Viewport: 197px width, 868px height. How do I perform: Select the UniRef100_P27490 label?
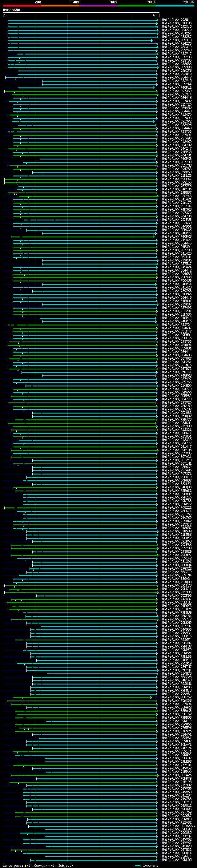(x=177, y=470)
